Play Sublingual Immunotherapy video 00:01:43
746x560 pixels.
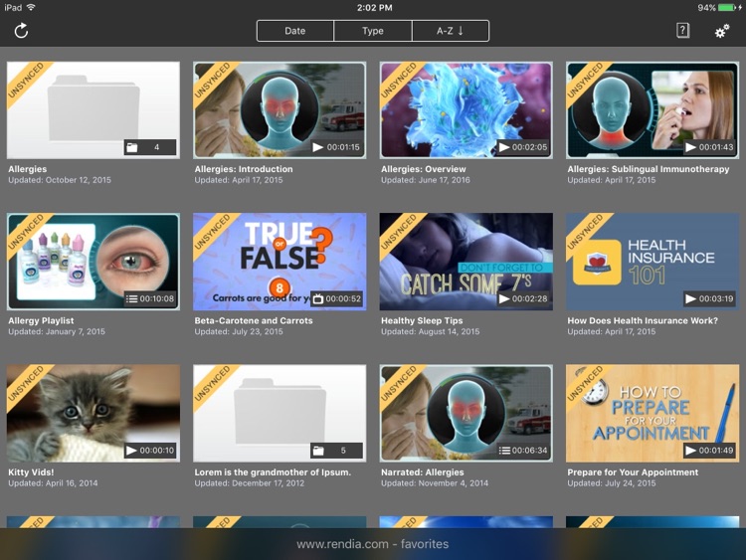pyautogui.click(x=709, y=147)
